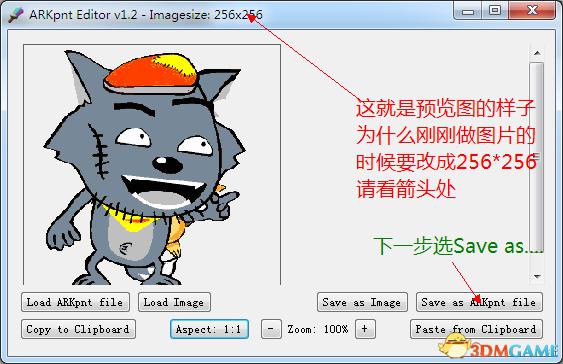Load ARKpnt file
Viewport: 563px width, 364px height.
click(x=75, y=302)
